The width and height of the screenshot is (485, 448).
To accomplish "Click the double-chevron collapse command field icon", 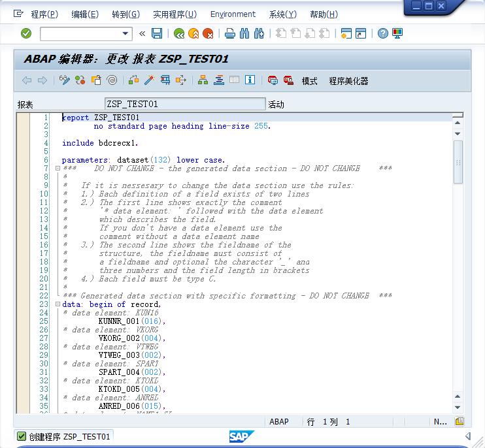I will 142,33.
